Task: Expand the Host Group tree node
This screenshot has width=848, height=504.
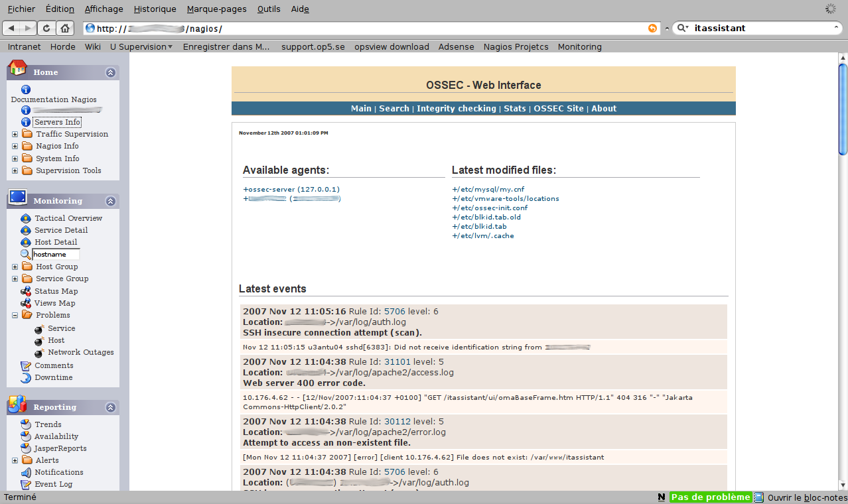Action: (x=15, y=267)
